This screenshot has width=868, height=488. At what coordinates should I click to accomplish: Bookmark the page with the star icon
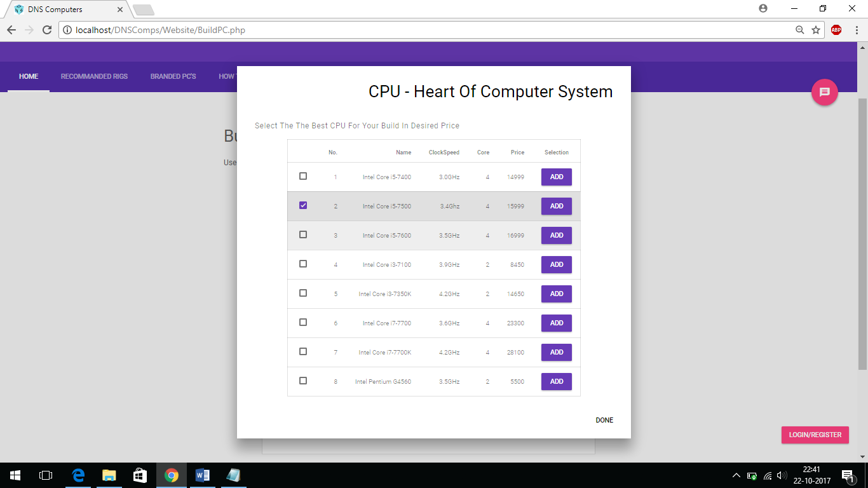816,30
